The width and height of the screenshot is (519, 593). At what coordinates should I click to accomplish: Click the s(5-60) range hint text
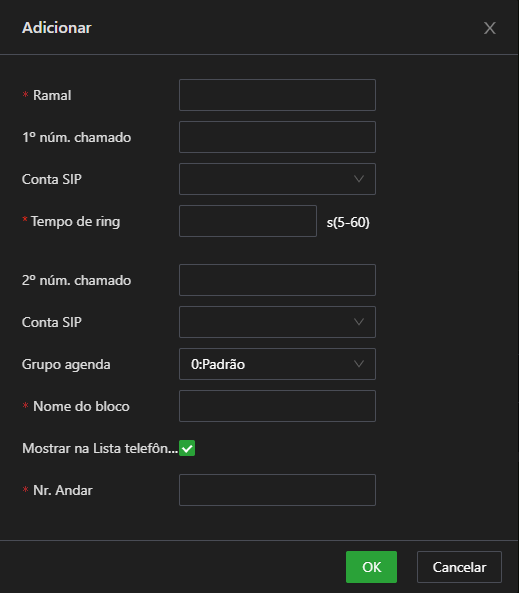point(348,222)
